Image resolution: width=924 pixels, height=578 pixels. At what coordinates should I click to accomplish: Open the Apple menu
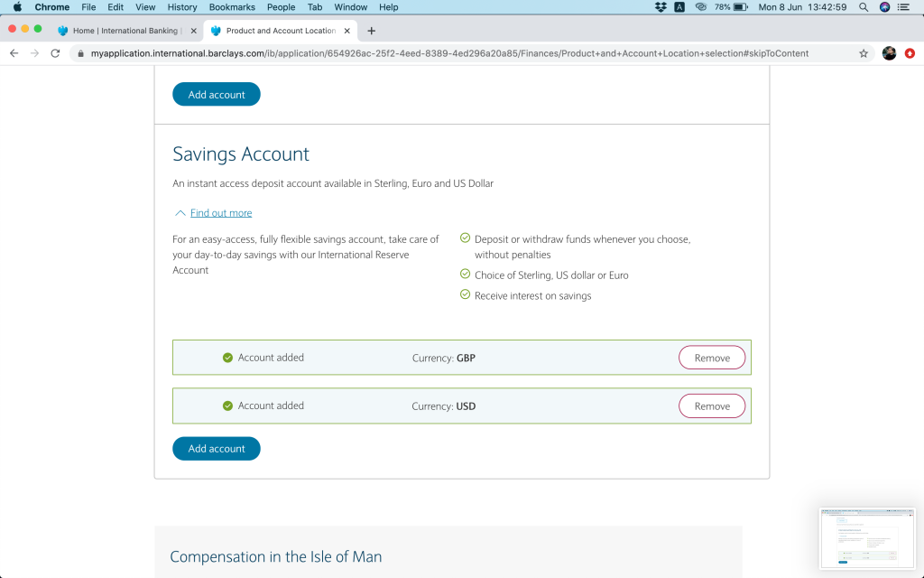tap(17, 7)
